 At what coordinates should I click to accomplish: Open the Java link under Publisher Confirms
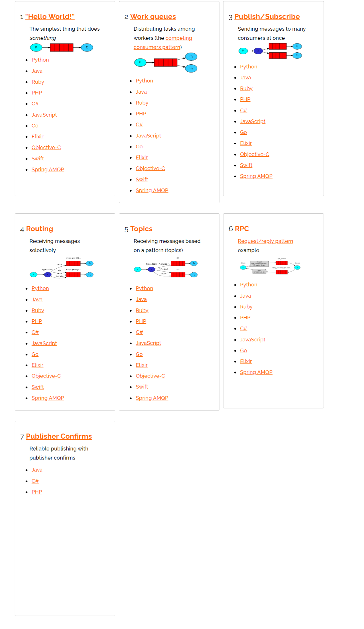coord(37,470)
